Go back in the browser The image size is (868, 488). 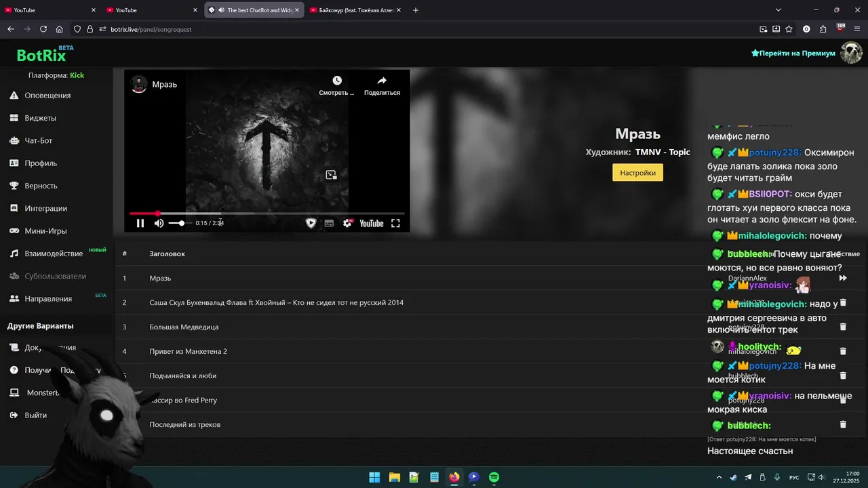(11, 29)
